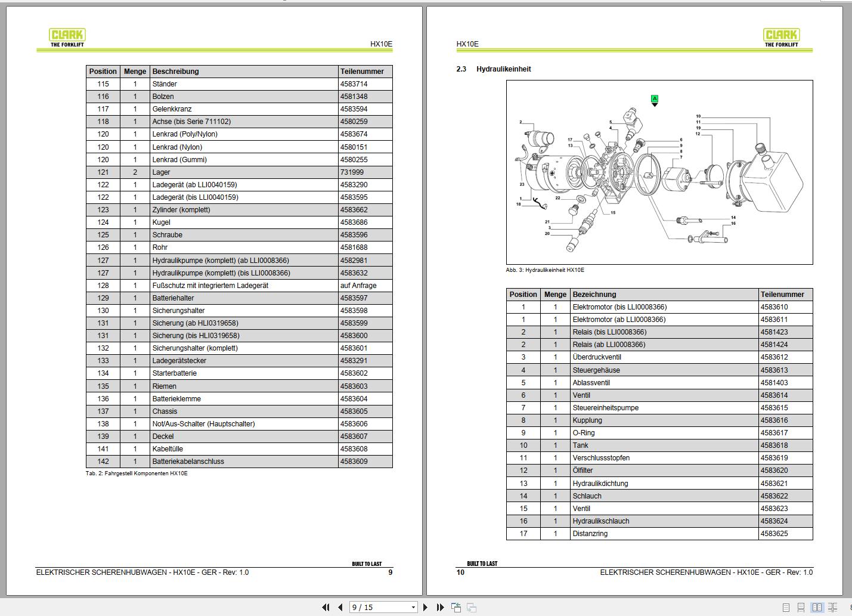Viewport: 852px width, 616px height.
Task: Select the 'O-Ring' description
Action: (584, 433)
